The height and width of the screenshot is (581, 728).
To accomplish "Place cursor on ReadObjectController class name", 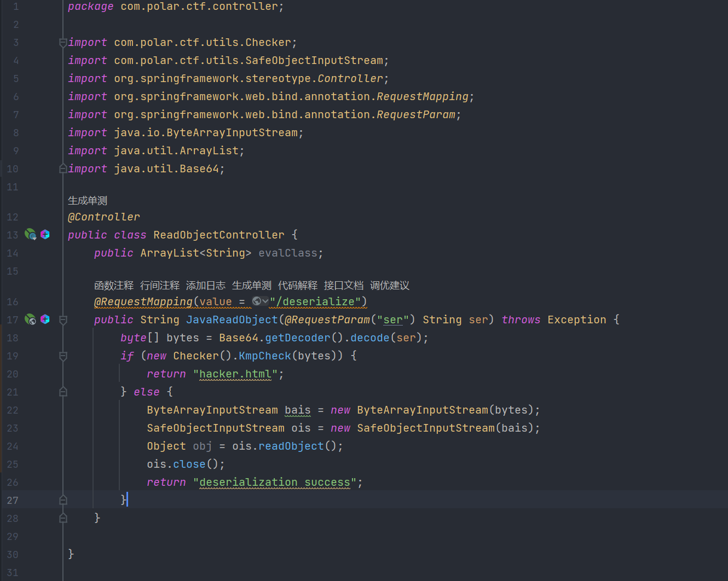I will click(x=219, y=235).
